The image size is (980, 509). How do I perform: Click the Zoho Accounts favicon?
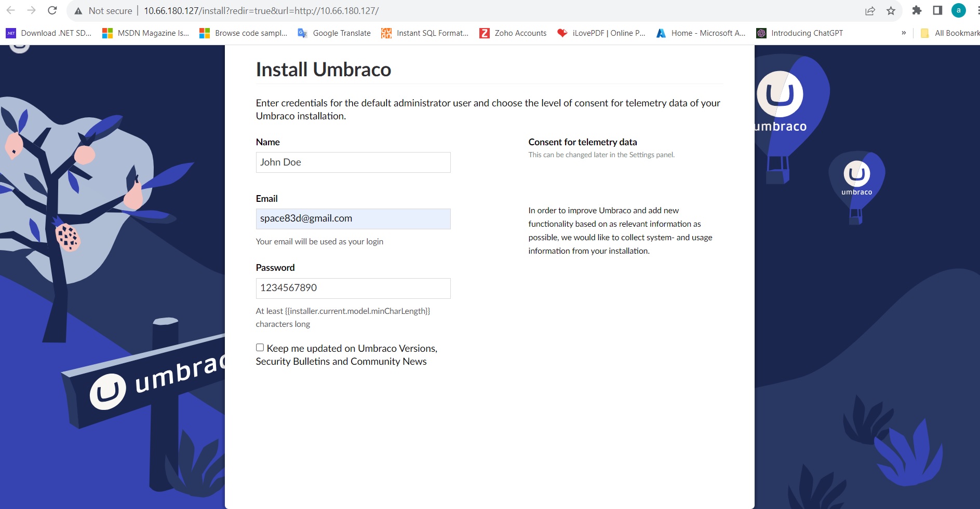click(x=484, y=33)
